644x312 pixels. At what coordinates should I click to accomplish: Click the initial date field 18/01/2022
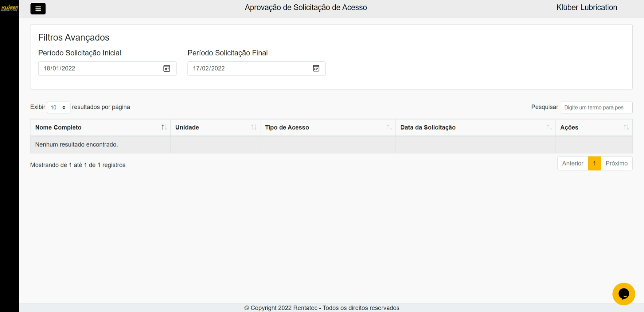[x=99, y=69]
